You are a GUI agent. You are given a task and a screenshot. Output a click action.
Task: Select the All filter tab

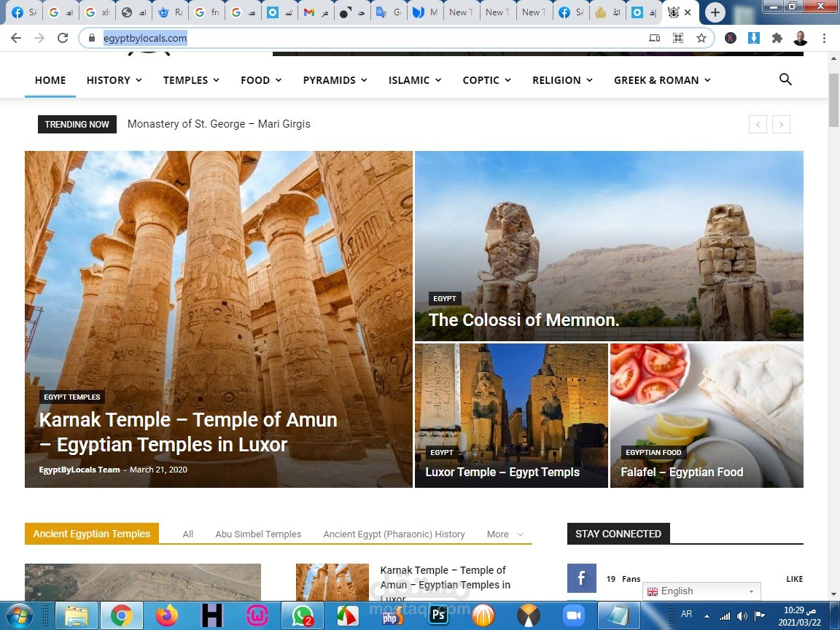point(187,534)
